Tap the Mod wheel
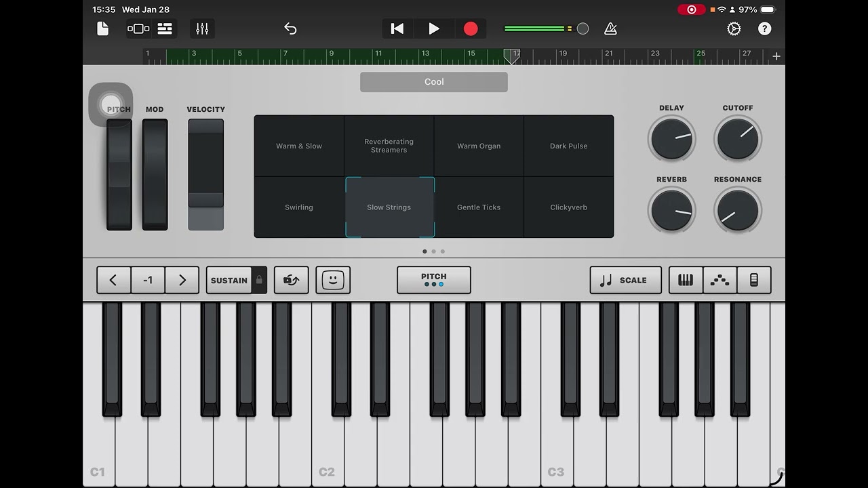The width and height of the screenshot is (868, 488). (155, 175)
